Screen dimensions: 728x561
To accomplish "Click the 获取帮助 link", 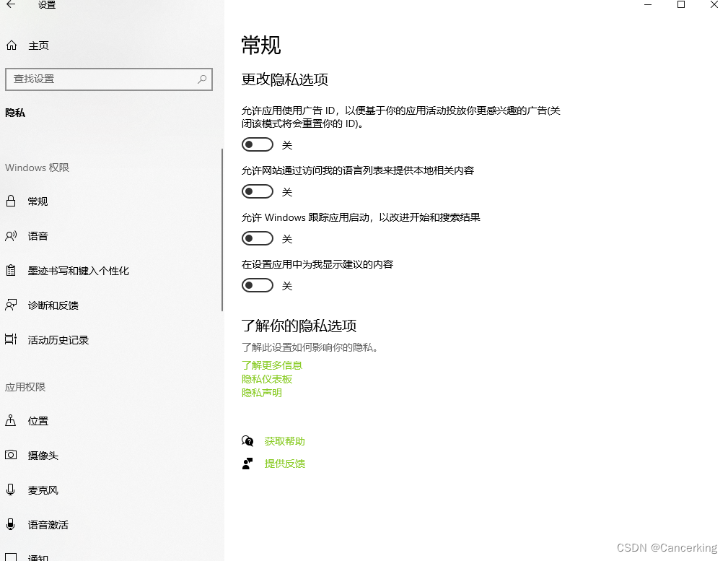I will [x=284, y=441].
